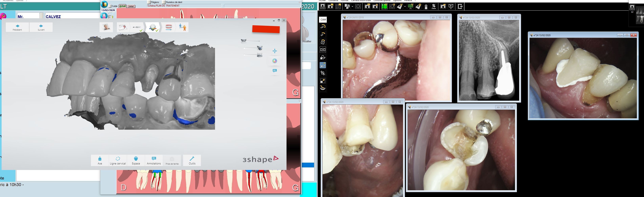Adjust the top jaw visibility slider
This screenshot has height=197, width=644.
pos(250,41)
